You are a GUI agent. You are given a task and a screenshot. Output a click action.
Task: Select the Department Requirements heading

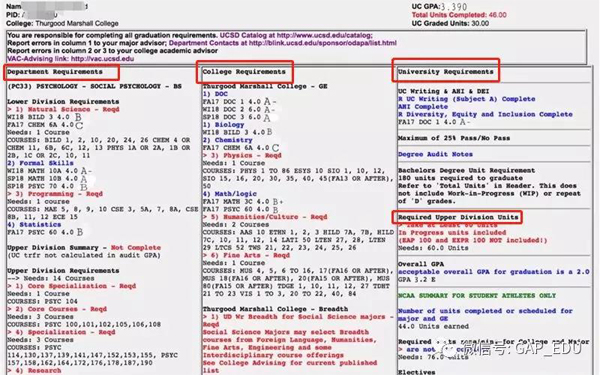55,72
